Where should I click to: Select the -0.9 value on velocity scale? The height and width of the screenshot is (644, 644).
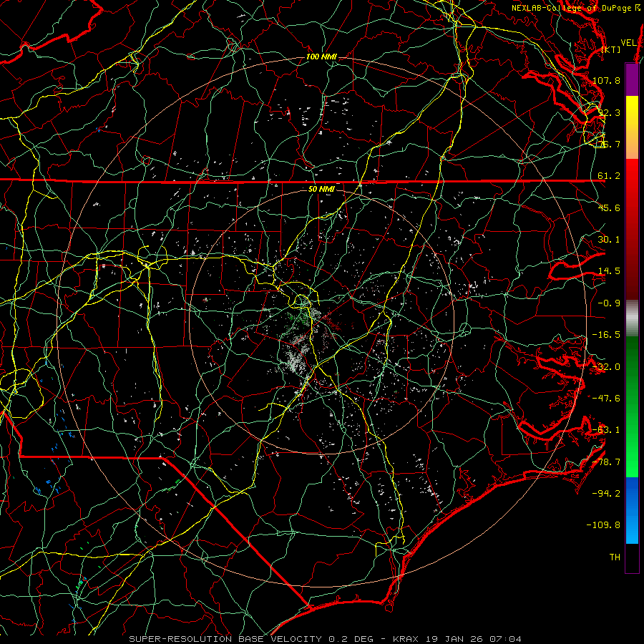[609, 303]
